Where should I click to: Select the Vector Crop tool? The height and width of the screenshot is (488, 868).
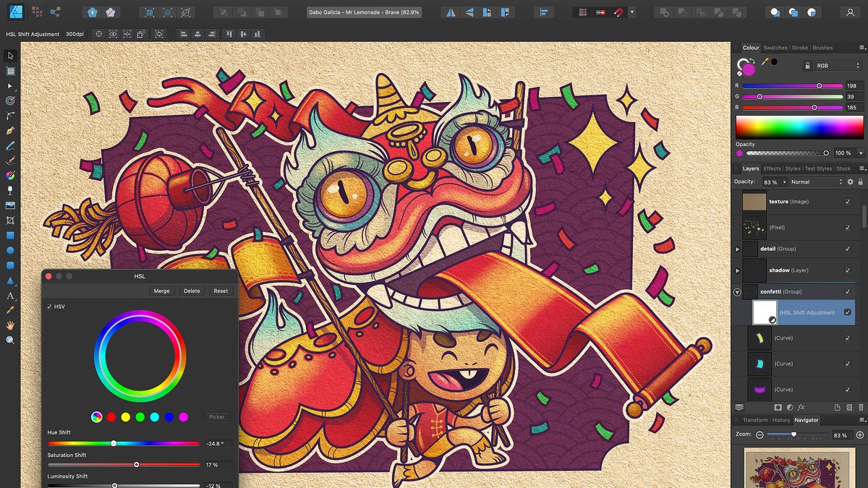[x=10, y=220]
